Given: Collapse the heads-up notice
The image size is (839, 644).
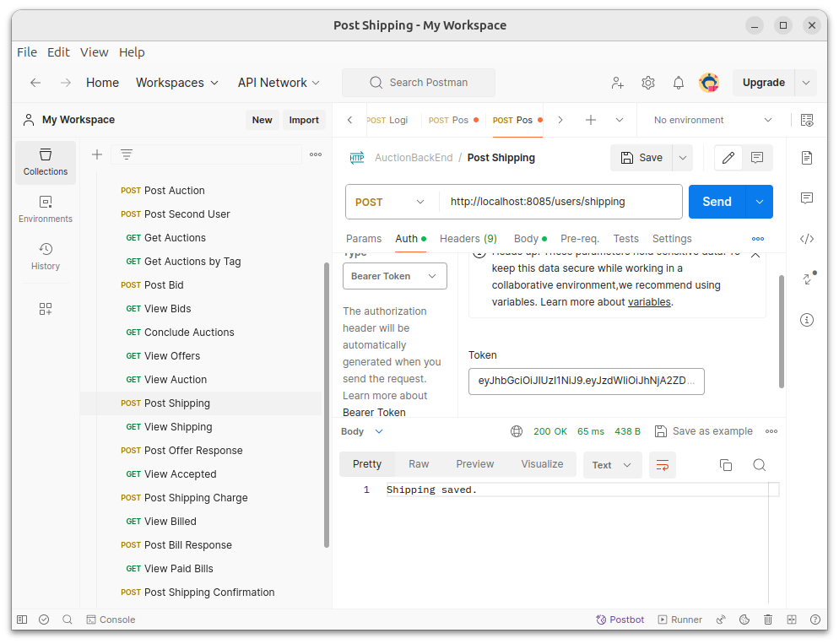Looking at the screenshot, I should 755,255.
